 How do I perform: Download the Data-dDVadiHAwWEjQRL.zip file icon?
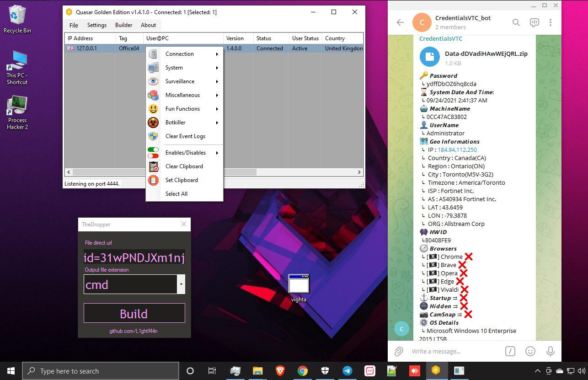pyautogui.click(x=430, y=57)
